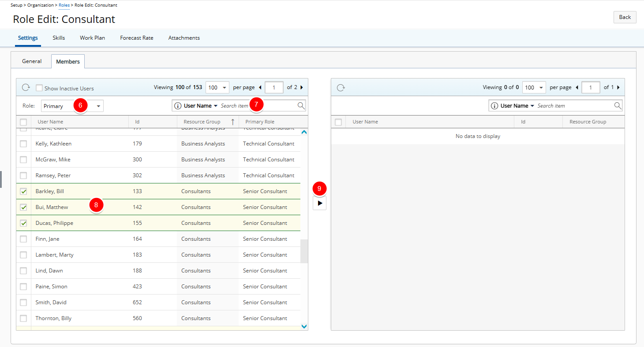Check the box for Smith, David
Screen dimensions: 644x347
(23, 302)
